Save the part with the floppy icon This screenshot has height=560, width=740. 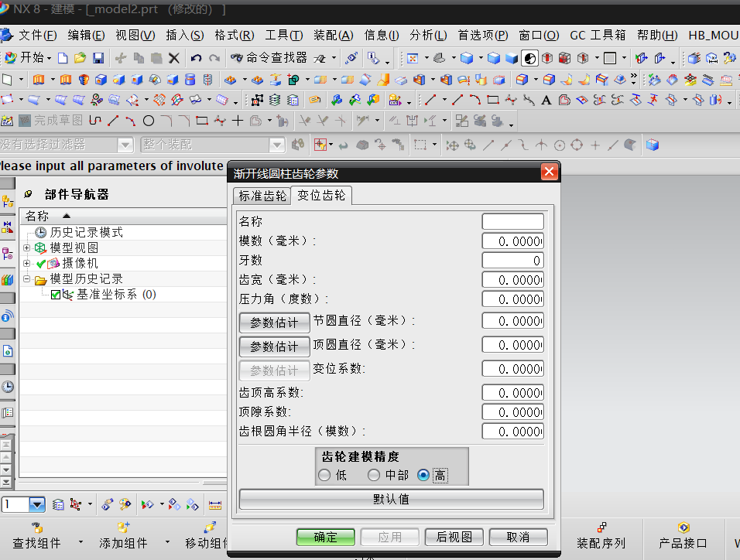pyautogui.click(x=98, y=58)
